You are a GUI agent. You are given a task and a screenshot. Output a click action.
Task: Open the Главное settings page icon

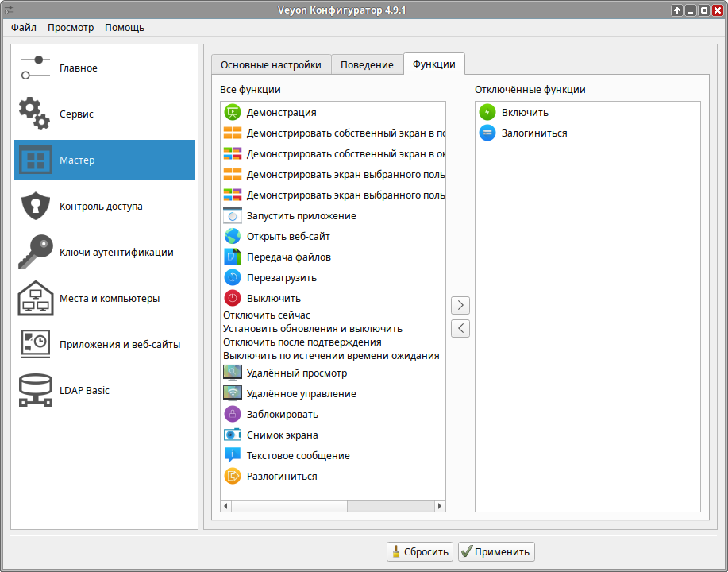click(35, 68)
